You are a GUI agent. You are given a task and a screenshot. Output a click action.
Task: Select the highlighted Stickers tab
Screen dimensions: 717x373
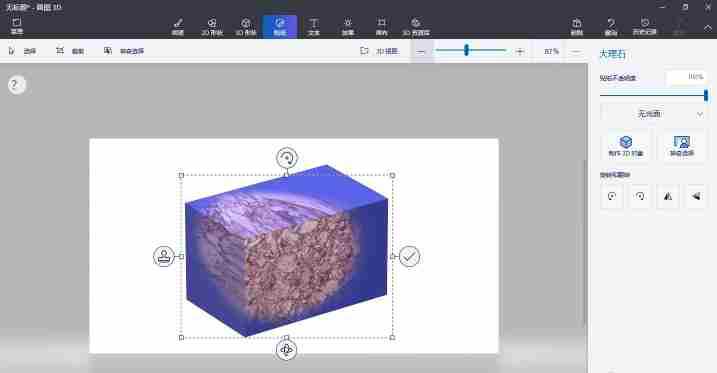click(x=280, y=27)
